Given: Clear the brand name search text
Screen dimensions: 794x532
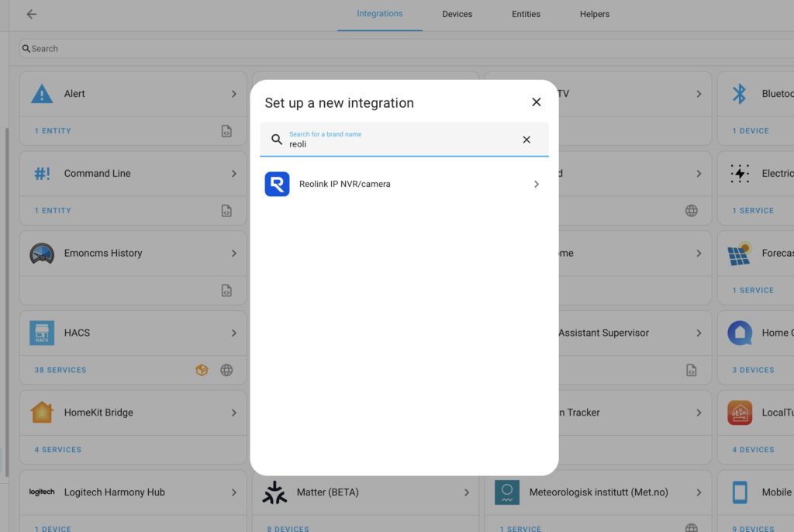Looking at the screenshot, I should click(x=526, y=140).
